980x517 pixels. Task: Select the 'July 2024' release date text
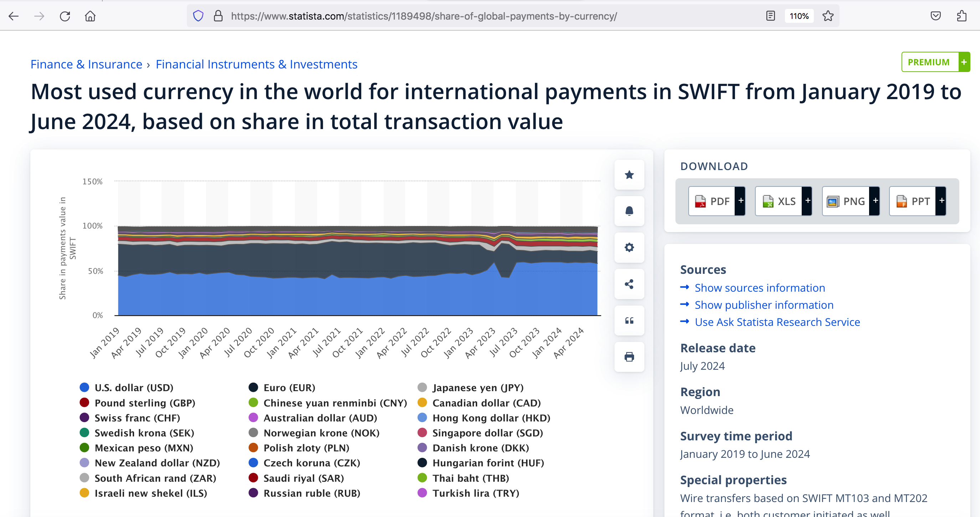(x=702, y=366)
